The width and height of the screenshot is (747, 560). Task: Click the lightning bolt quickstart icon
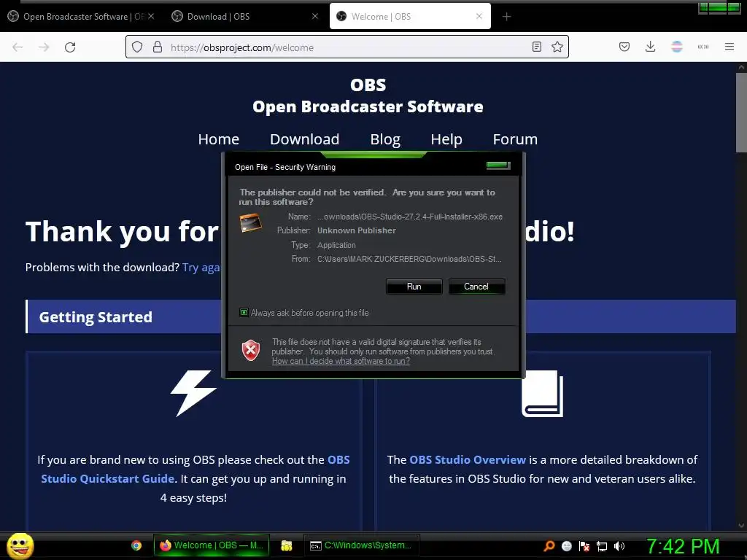tap(193, 393)
